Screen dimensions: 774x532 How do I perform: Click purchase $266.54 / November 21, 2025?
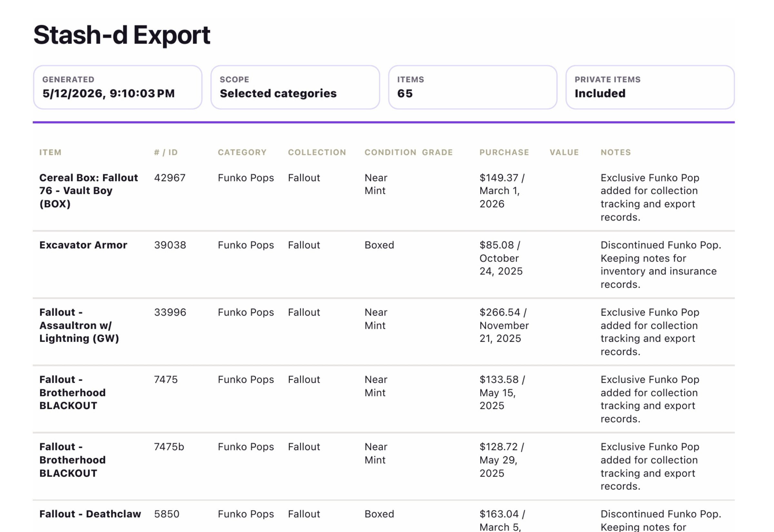504,325
